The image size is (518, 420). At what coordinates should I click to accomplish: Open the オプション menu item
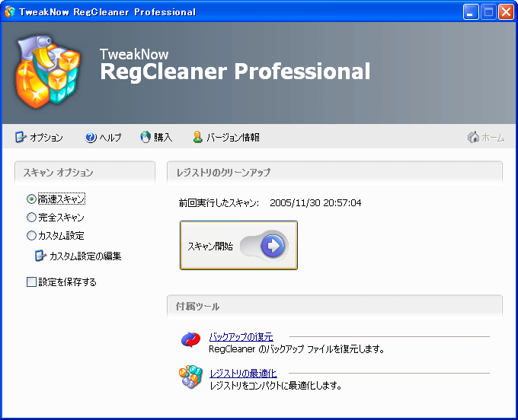click(x=39, y=137)
